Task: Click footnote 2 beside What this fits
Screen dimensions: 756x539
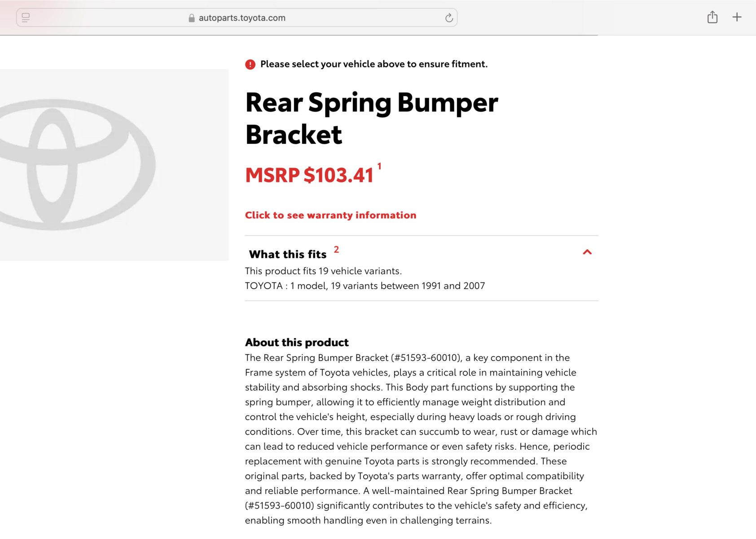Action: click(x=336, y=250)
